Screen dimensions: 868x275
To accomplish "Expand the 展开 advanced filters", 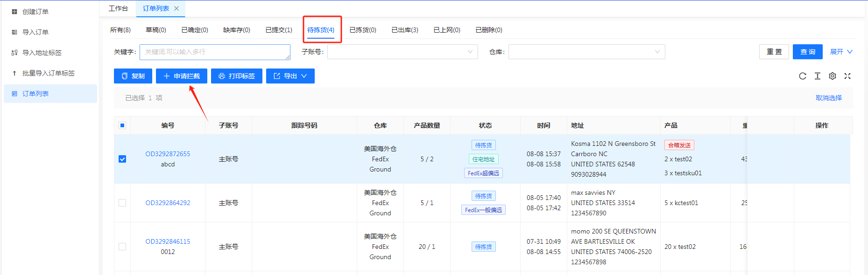I will [x=841, y=52].
